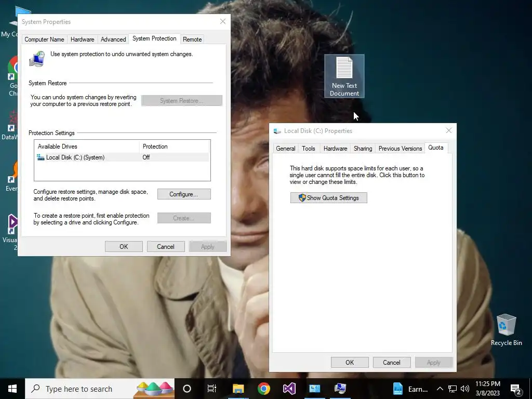Switch to the Advanced tab
532x399 pixels.
click(113, 39)
